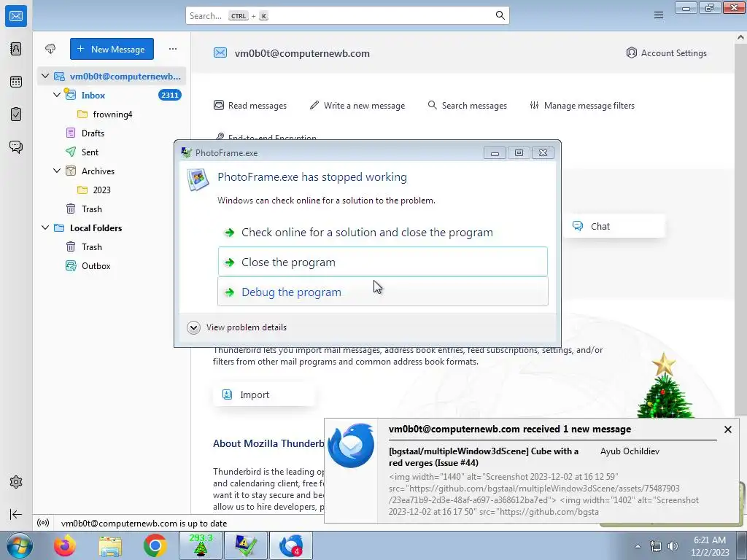Open the Tasks space

click(x=16, y=114)
